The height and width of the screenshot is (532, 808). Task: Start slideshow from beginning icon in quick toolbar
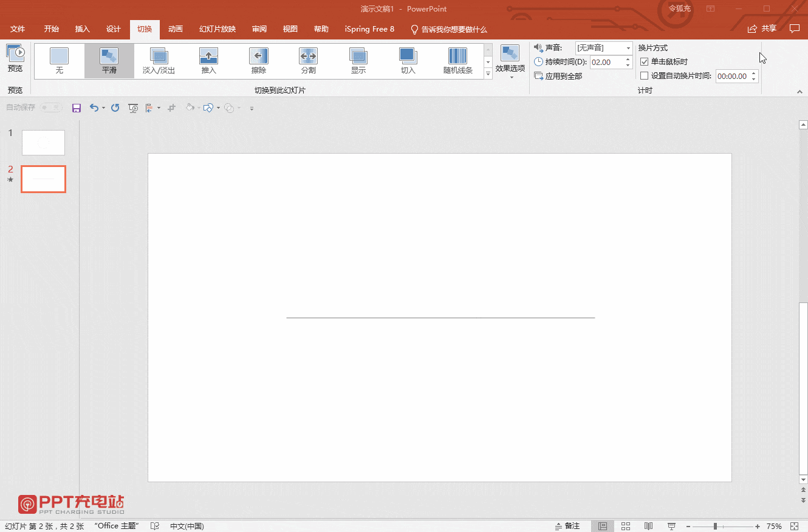(x=134, y=107)
